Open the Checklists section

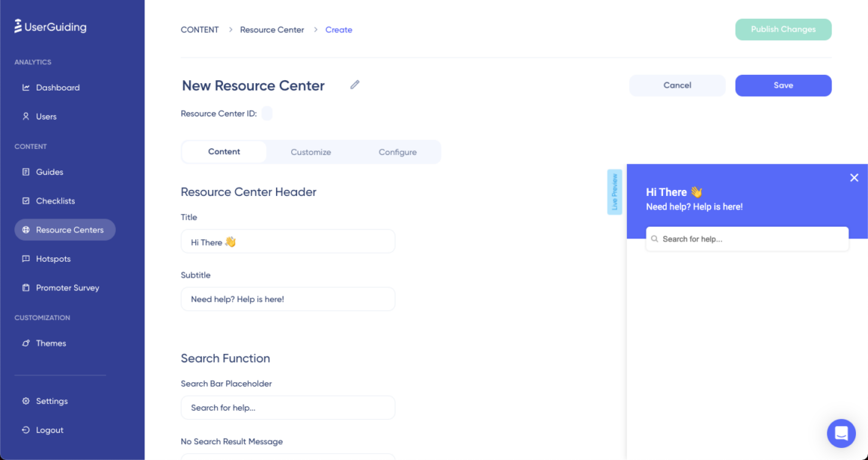pyautogui.click(x=55, y=200)
